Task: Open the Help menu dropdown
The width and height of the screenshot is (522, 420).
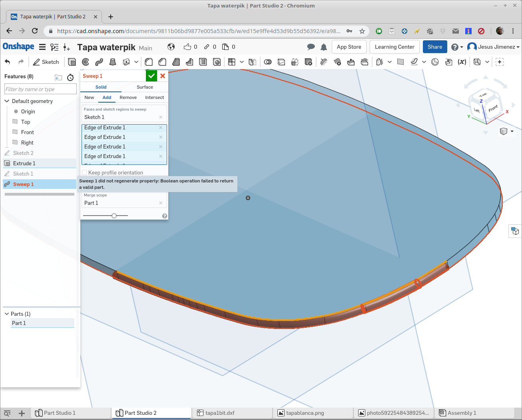Action: pos(457,47)
